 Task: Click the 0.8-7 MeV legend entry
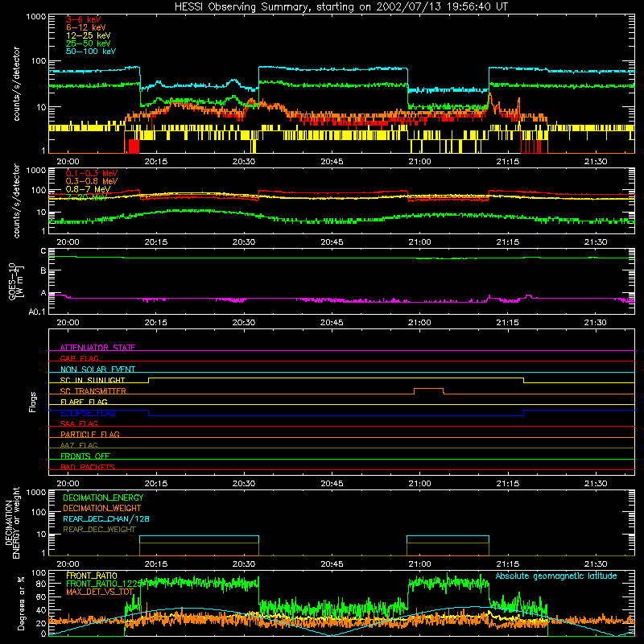88,189
